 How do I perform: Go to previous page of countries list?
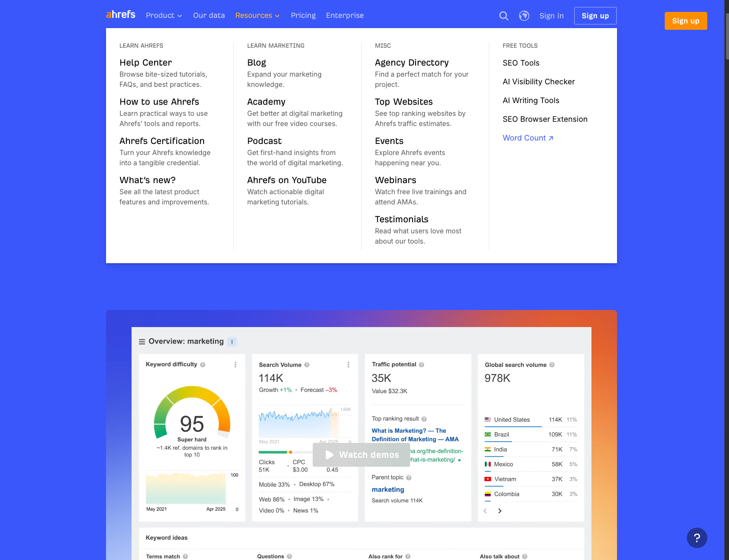[485, 511]
